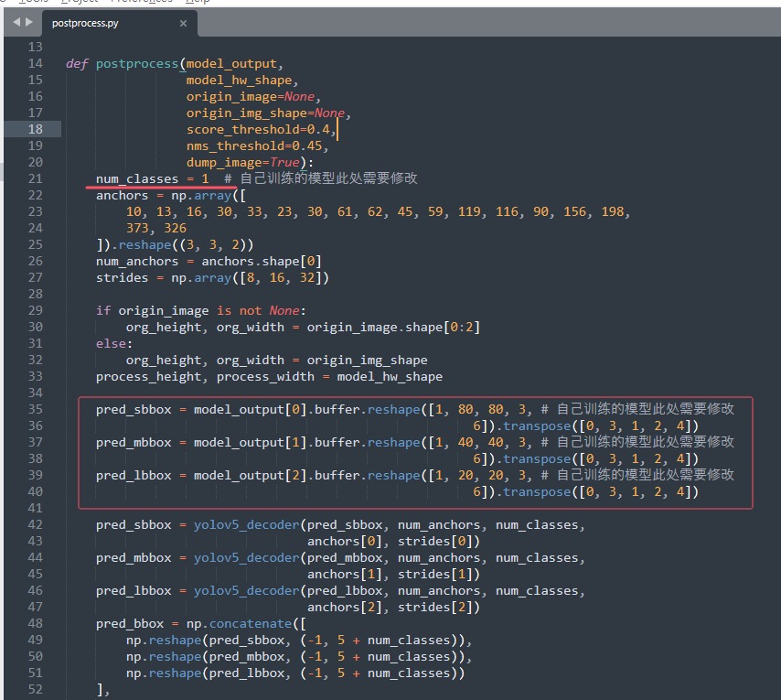The width and height of the screenshot is (781, 700).
Task: Click the next tab right arrow
Action: tap(29, 22)
